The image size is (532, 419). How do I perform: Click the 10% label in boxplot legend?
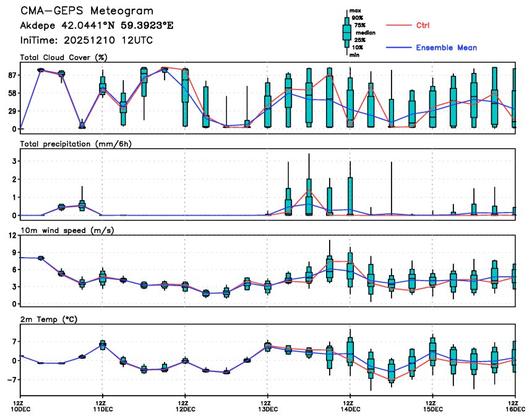pos(358,48)
